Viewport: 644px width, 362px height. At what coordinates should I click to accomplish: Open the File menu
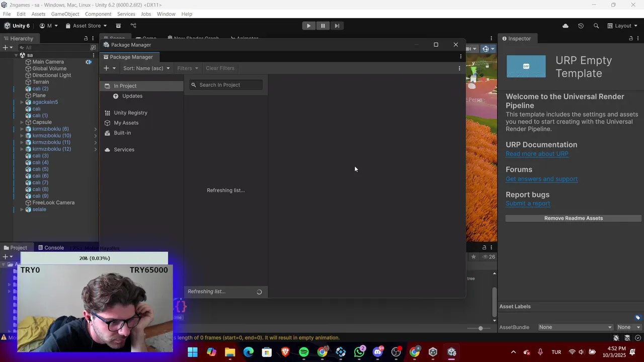click(7, 14)
